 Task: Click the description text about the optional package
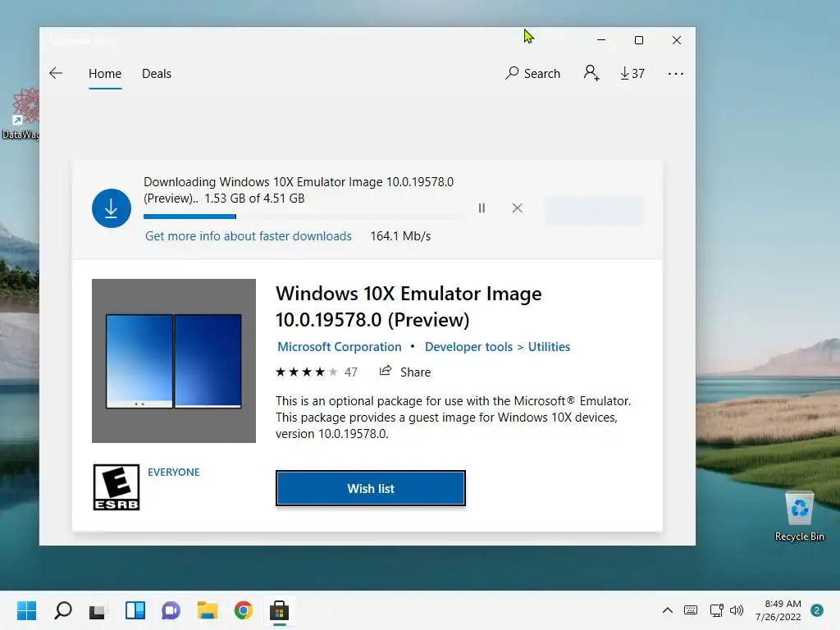[453, 418]
